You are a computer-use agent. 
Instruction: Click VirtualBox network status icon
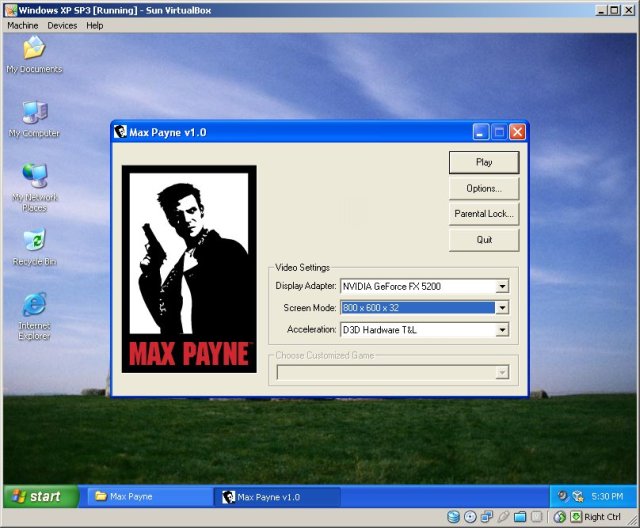(x=487, y=517)
